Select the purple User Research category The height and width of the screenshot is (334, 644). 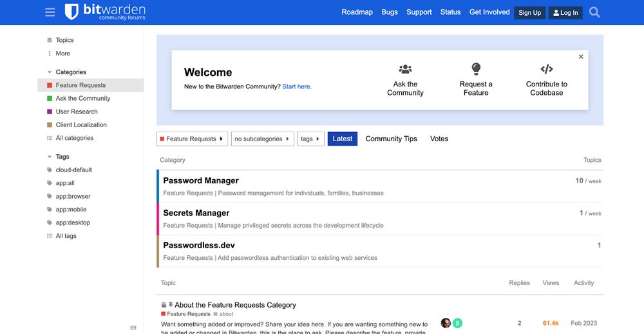click(77, 112)
